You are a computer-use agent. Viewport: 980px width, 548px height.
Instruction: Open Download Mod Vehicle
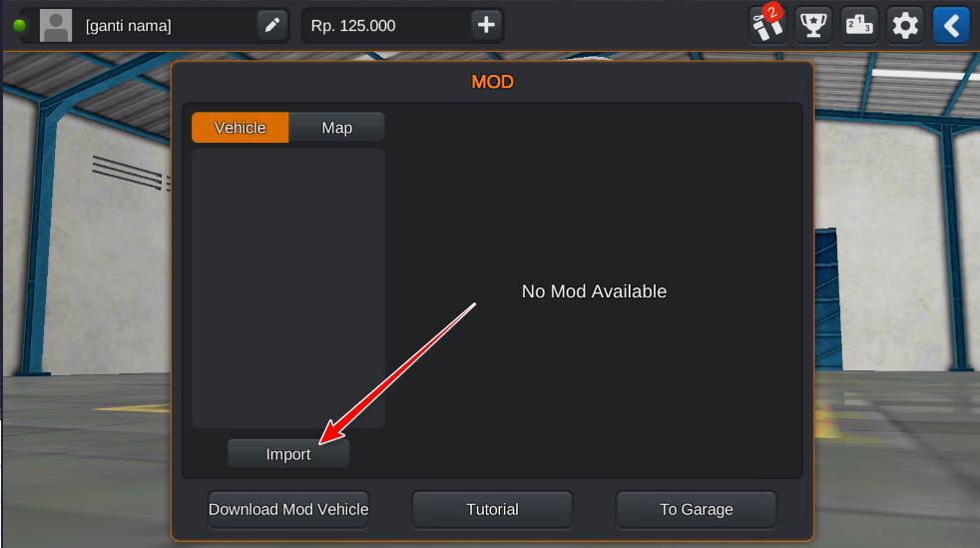click(288, 509)
